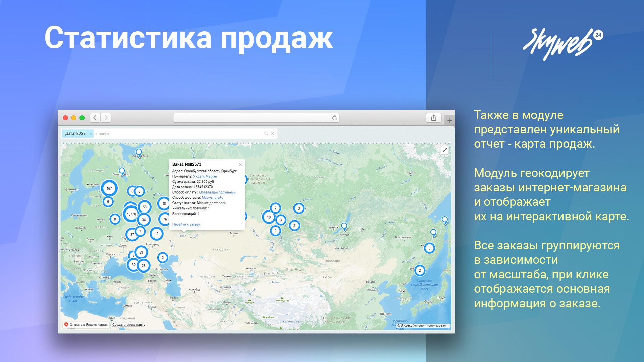
Task: Open 'Условия использования' link on map
Action: tap(431, 326)
